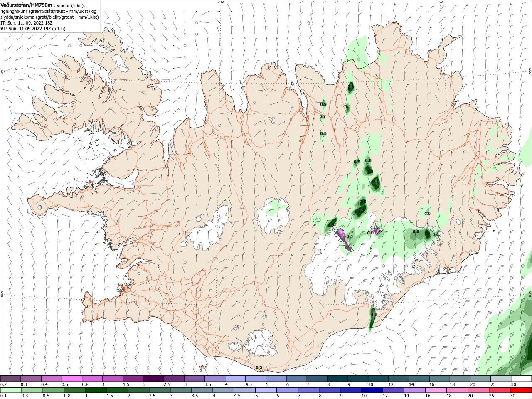The height and width of the screenshot is (399, 532).
Task: Select the red-pink 25 swatch in the lower scale
Action: (499, 390)
